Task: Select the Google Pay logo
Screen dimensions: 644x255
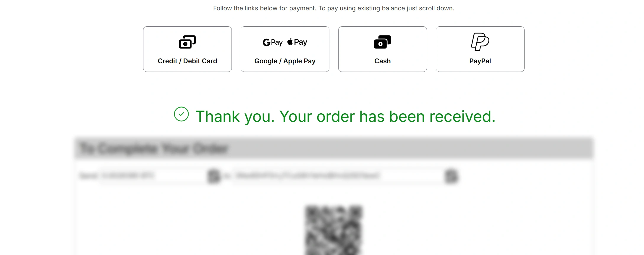Action: click(273, 42)
